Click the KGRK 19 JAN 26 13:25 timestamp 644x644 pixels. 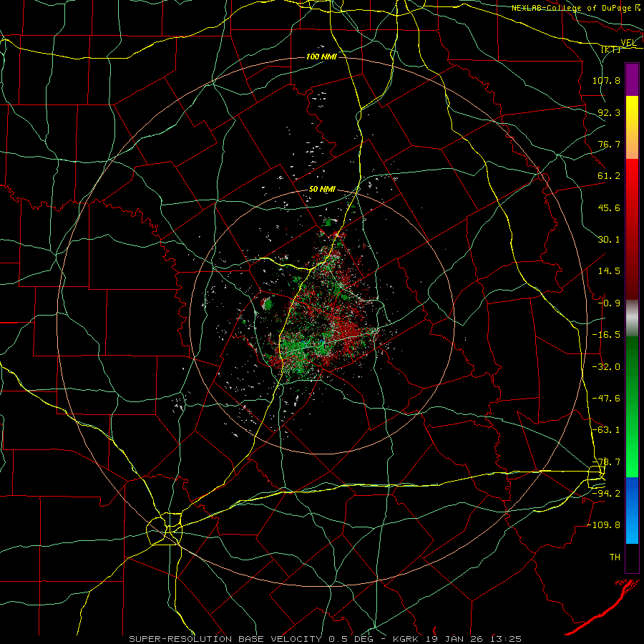tap(457, 639)
